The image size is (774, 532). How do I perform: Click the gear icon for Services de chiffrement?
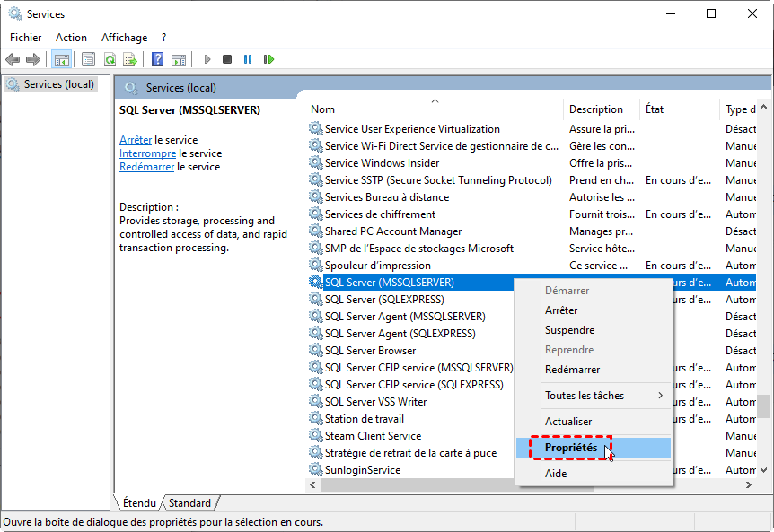coord(315,214)
